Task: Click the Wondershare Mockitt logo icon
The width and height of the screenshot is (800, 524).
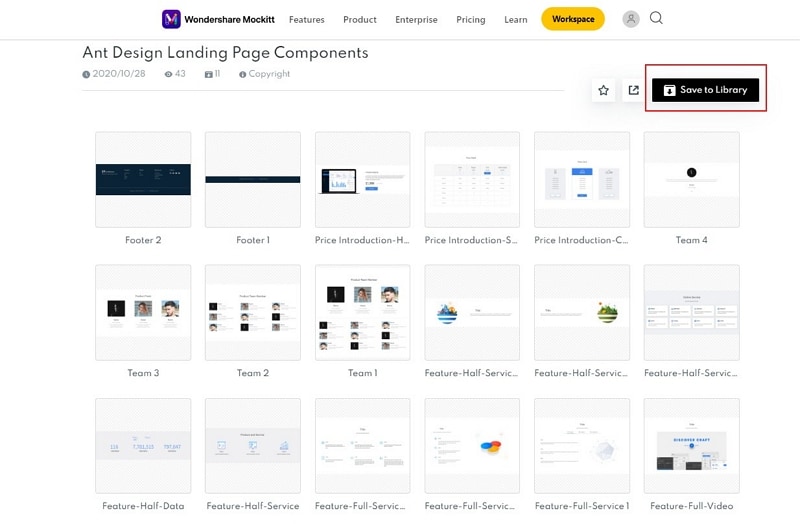Action: 171,19
